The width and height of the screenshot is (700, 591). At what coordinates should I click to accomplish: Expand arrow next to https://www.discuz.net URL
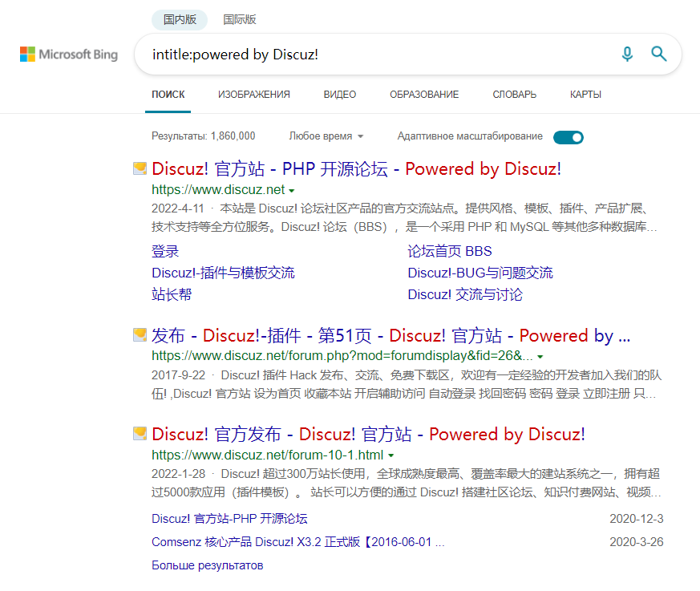point(292,191)
